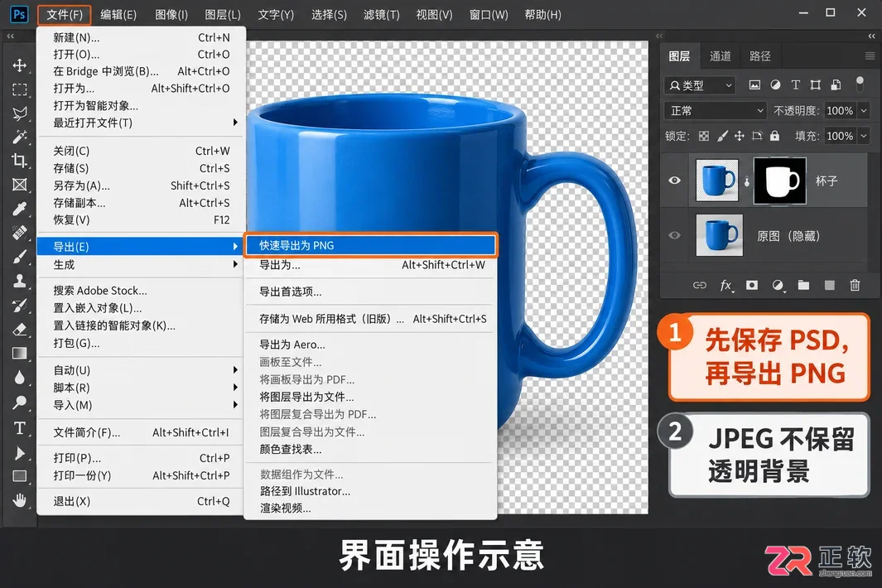Select the History Brush tool
882x588 pixels.
[19, 305]
